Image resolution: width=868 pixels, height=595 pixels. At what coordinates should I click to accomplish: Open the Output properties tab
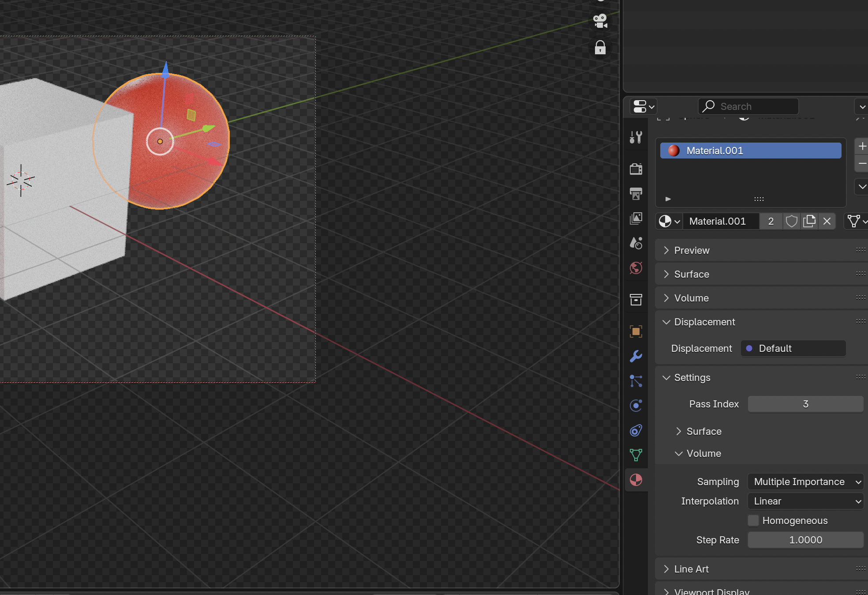[636, 194]
